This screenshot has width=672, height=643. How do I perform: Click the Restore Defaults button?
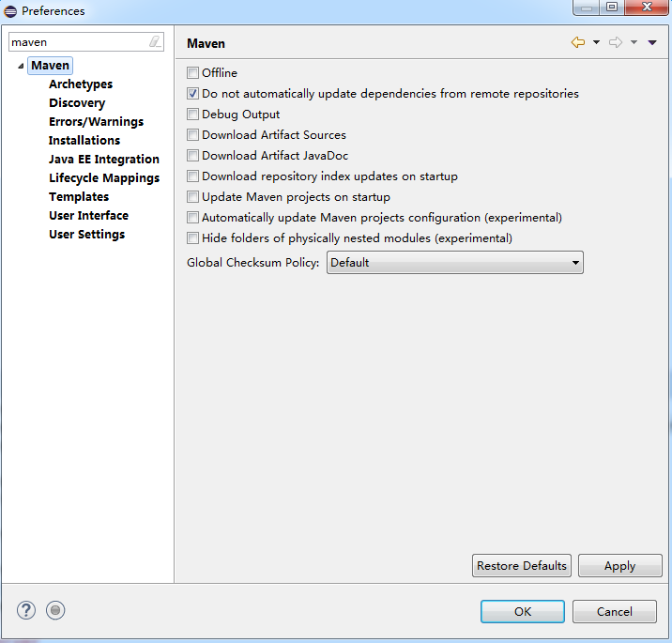pyautogui.click(x=522, y=565)
